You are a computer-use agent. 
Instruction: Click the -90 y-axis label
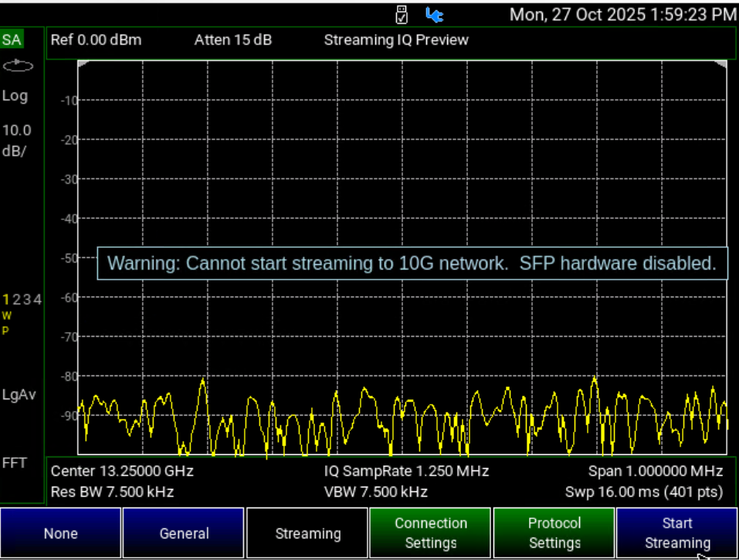(x=69, y=416)
